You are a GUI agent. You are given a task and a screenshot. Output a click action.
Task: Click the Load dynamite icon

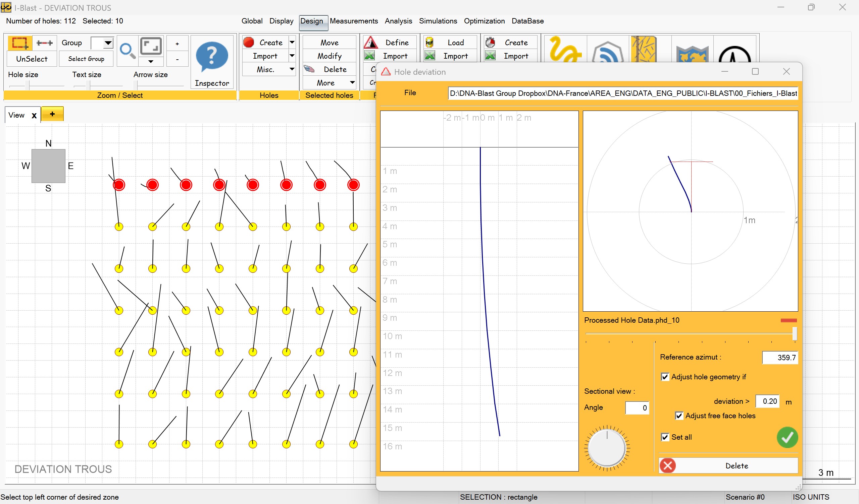(430, 42)
